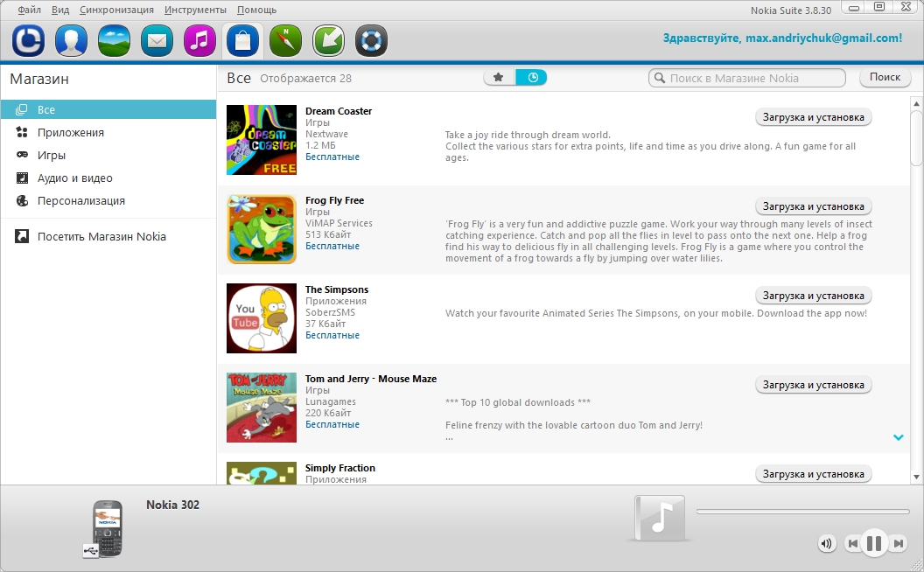Open the Contacts icon in the toolbar
Screen dimensions: 924x572
point(71,40)
